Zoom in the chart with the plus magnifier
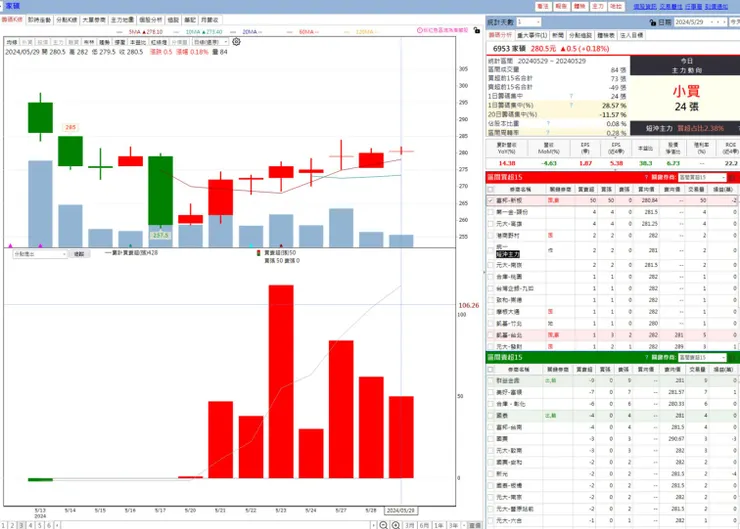 click(x=395, y=525)
